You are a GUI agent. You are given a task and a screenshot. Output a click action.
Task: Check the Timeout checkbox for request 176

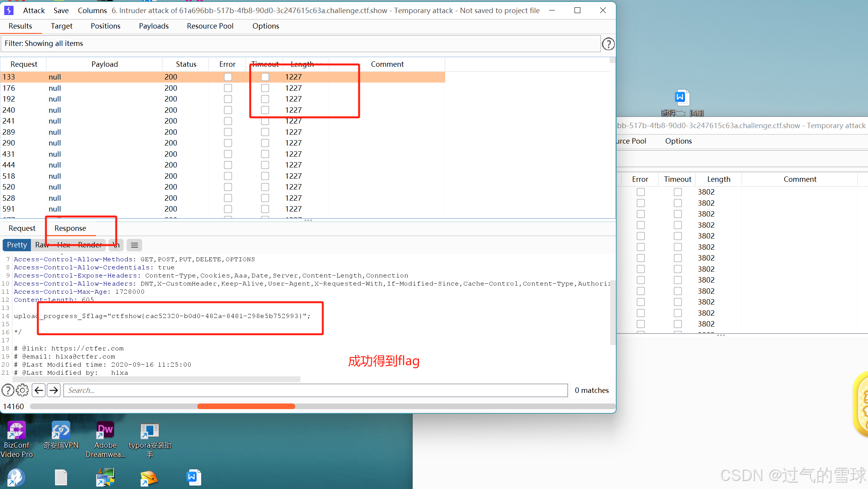pyautogui.click(x=265, y=88)
